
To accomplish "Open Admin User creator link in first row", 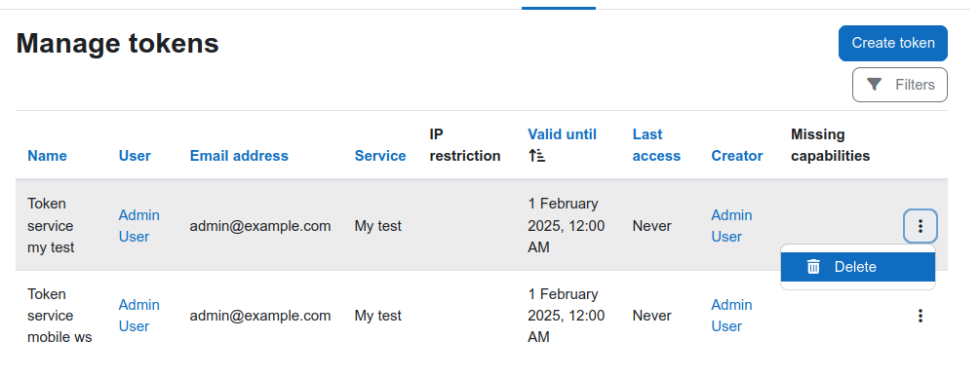I will pos(731,226).
